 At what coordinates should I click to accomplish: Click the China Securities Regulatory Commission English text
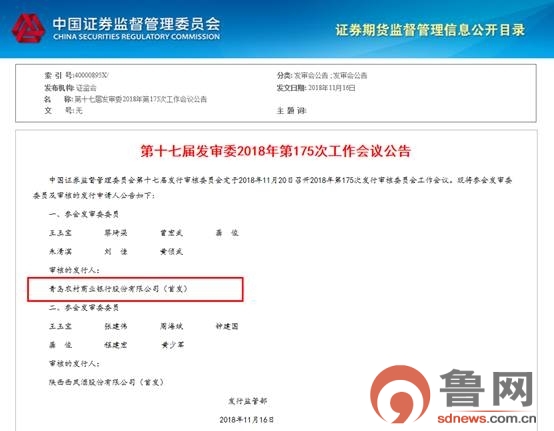coord(136,37)
